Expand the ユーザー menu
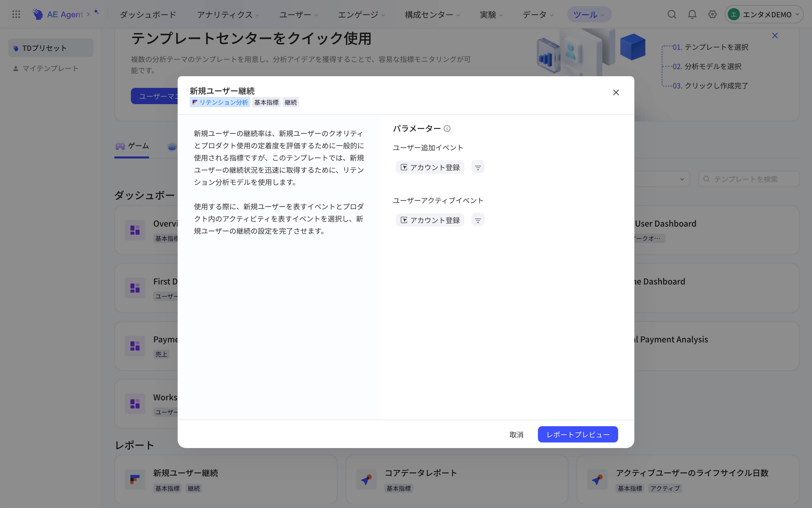 (299, 14)
